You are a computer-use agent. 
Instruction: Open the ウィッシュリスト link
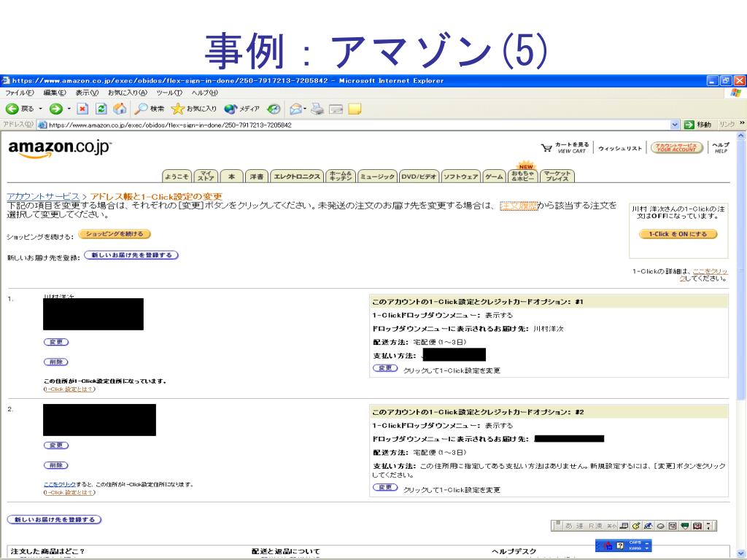coord(620,149)
